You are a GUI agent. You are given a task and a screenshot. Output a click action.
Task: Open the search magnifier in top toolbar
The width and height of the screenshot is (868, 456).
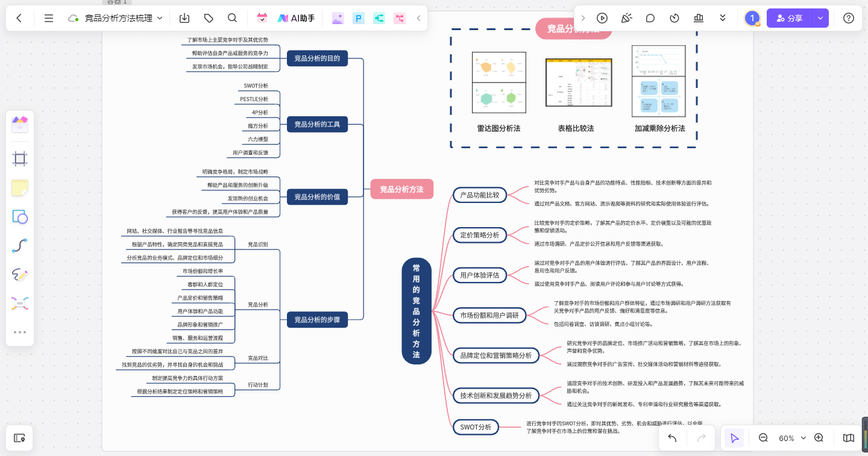232,18
